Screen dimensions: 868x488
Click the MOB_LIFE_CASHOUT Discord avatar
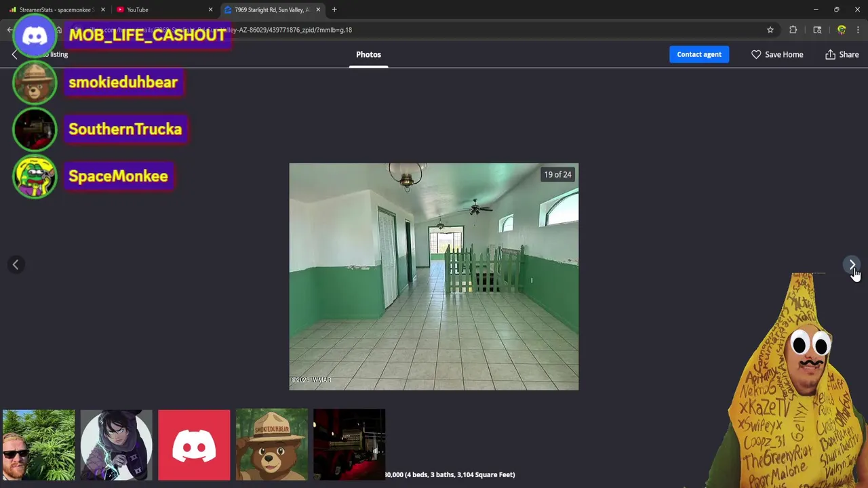(x=35, y=35)
